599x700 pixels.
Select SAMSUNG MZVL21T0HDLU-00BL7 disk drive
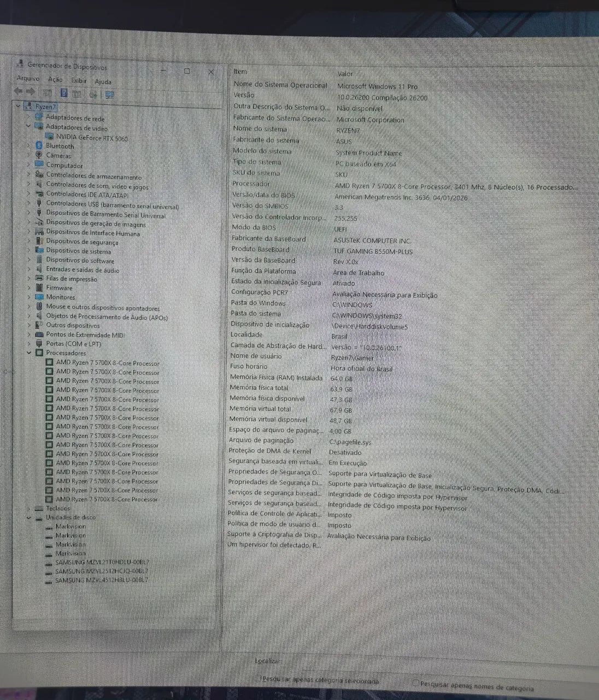102,562
